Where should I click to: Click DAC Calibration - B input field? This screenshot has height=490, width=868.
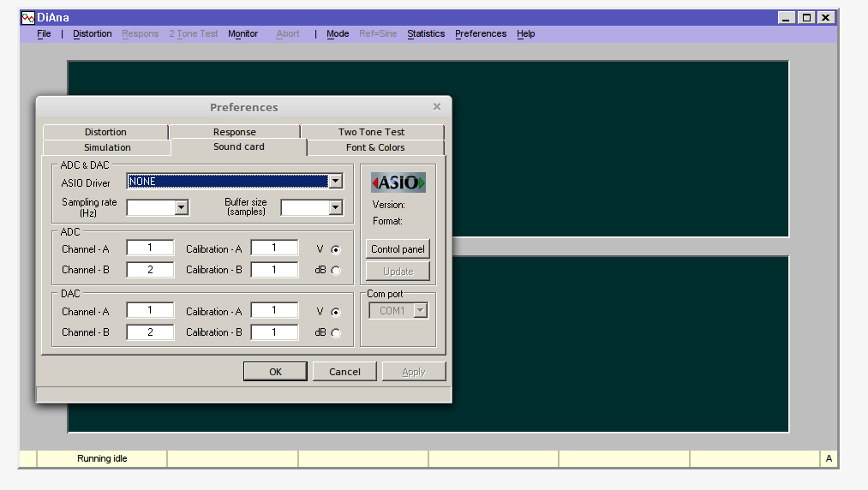[274, 332]
